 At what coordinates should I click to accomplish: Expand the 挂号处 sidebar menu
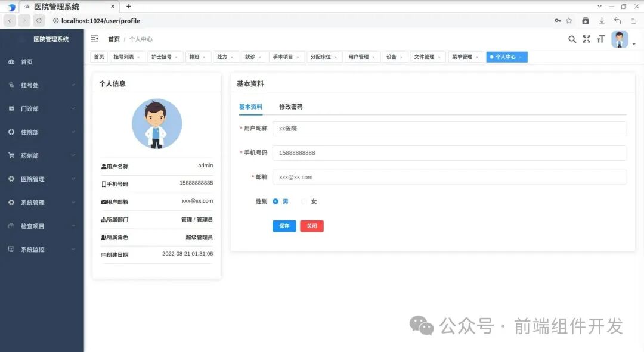click(x=36, y=85)
